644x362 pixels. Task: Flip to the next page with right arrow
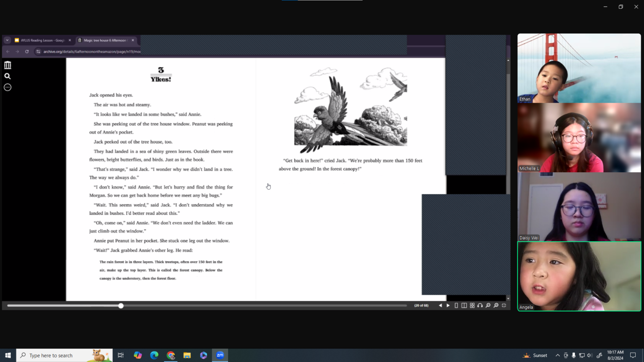[x=448, y=305]
